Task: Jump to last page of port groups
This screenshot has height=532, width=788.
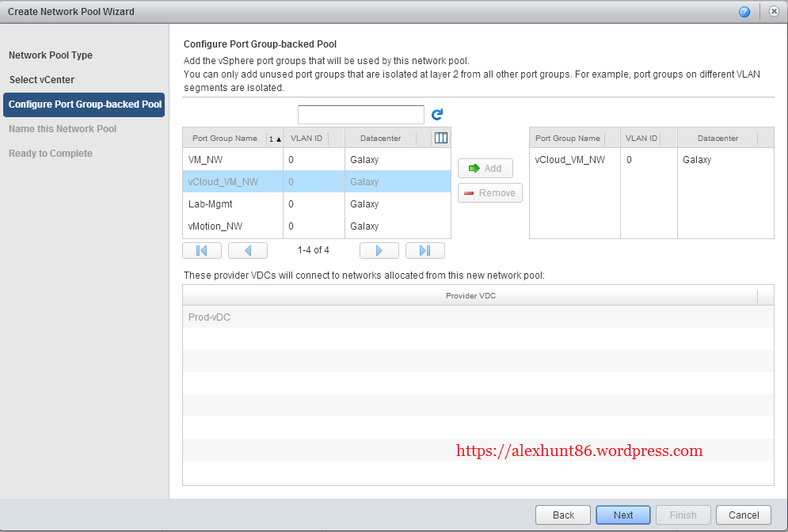Action: point(424,250)
